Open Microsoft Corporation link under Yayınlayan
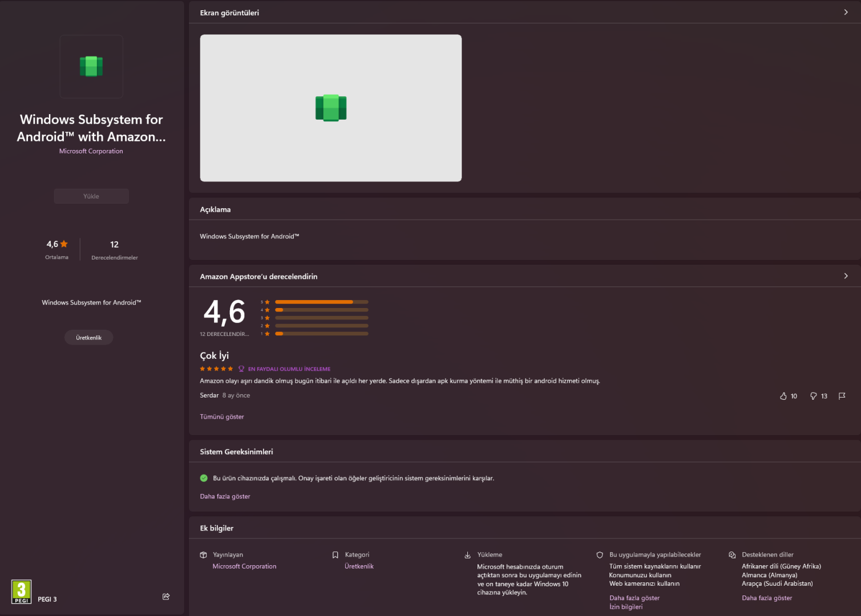861x616 pixels. 244,566
